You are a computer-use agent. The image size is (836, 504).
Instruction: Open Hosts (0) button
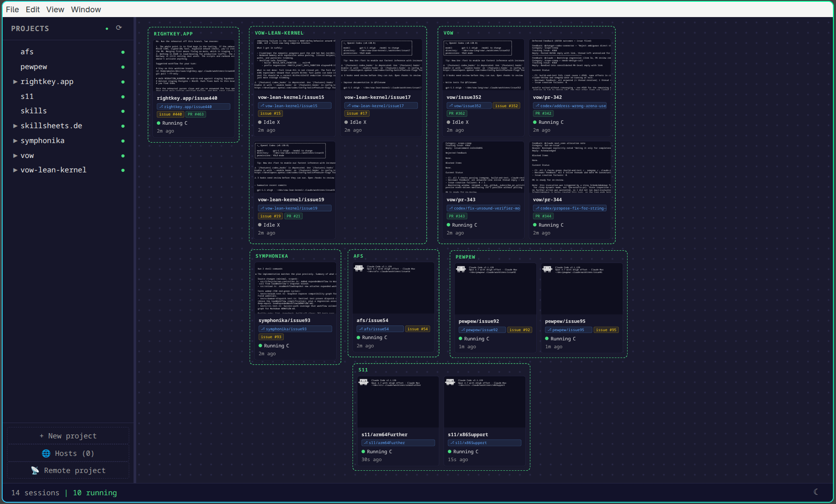[x=68, y=453]
